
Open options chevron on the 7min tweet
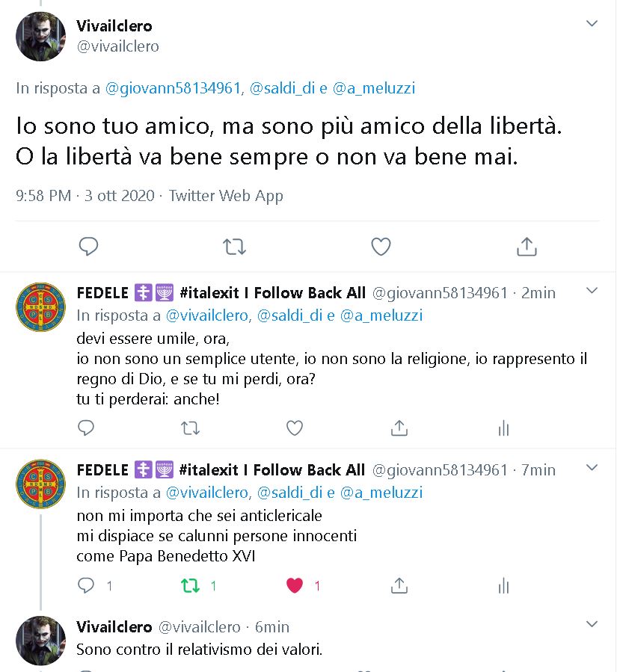(x=592, y=468)
